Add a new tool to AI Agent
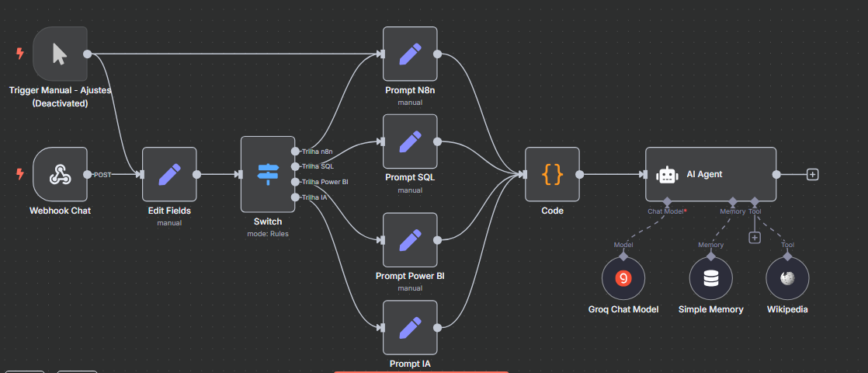 click(755, 237)
